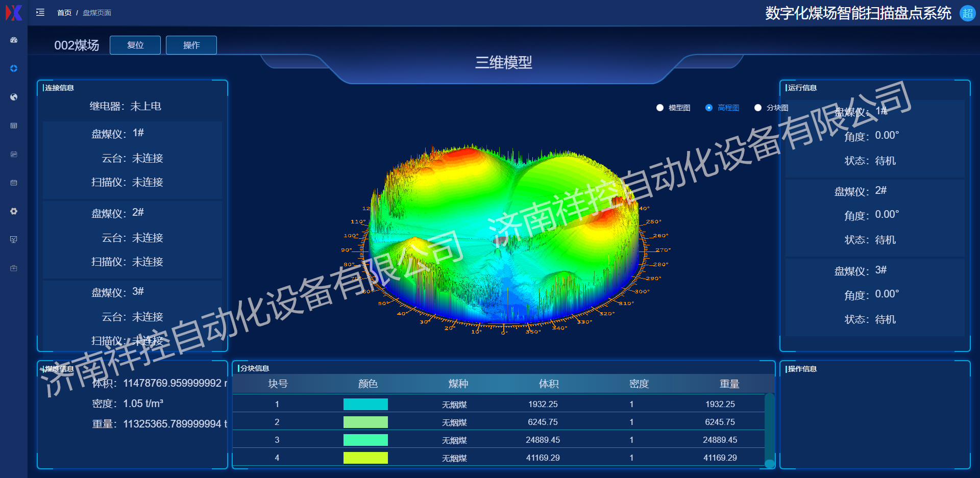Select the highlighted blue target sidebar icon

pos(14,68)
